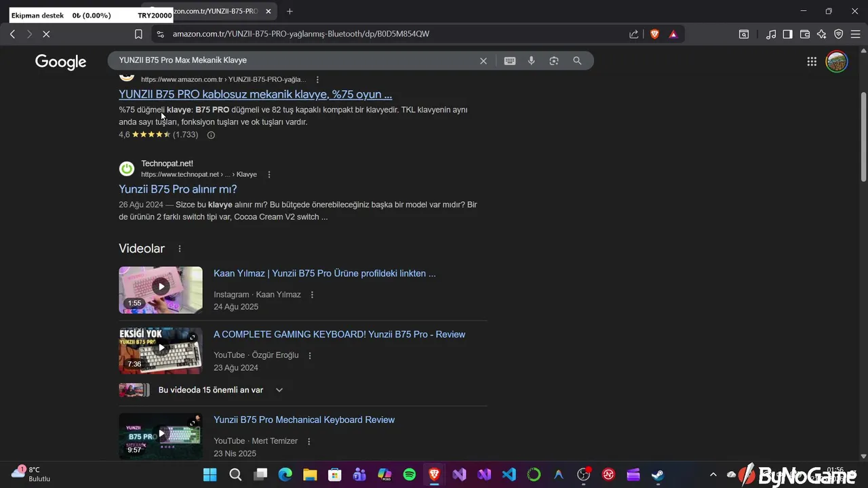Open Google apps grid

[812, 62]
